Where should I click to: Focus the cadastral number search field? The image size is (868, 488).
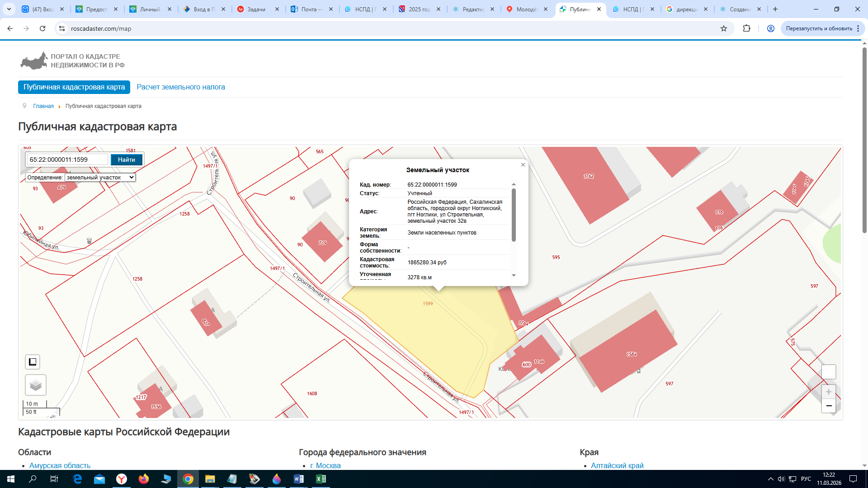point(68,160)
